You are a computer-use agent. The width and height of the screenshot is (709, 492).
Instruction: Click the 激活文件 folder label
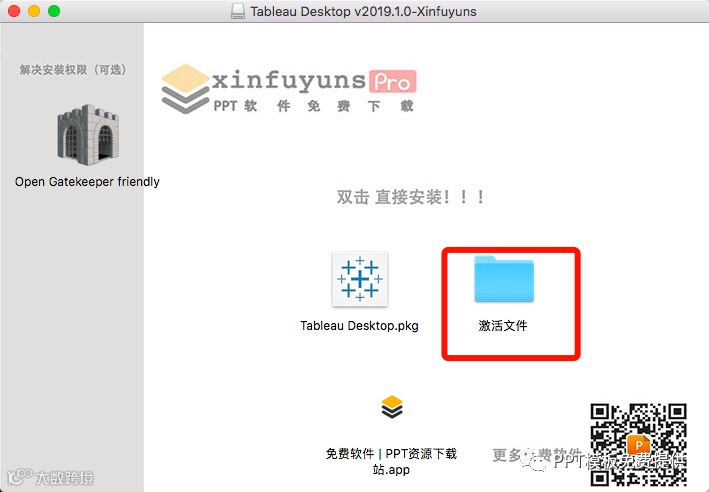503,326
